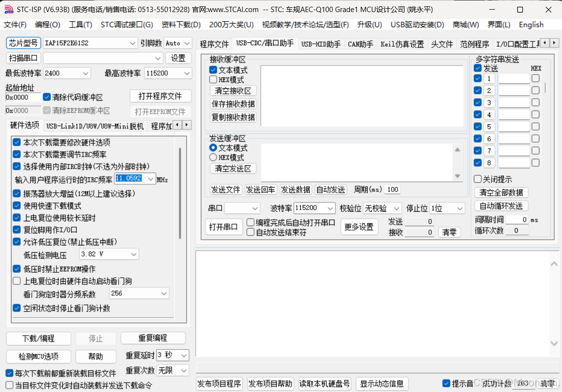Image resolution: width=562 pixels, height=392 pixels.
Task: Open 重复延时 3 秒 dropdown
Action: pyautogui.click(x=184, y=355)
